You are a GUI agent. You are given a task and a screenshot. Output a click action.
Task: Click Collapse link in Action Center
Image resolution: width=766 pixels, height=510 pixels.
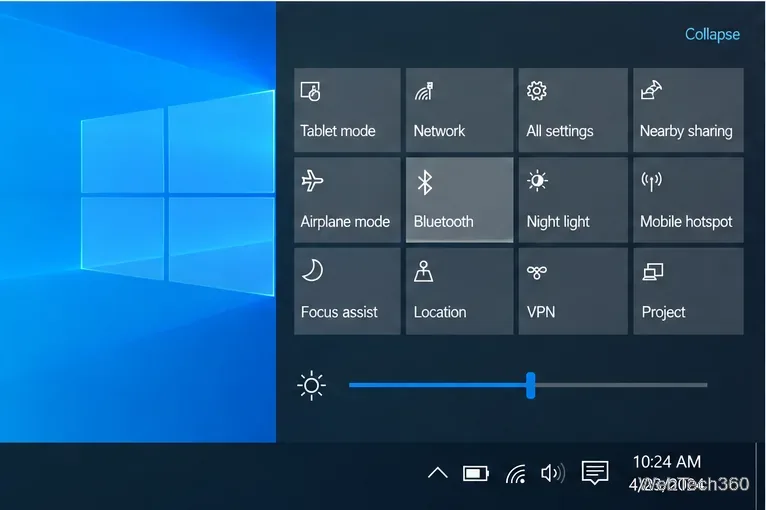tap(712, 34)
